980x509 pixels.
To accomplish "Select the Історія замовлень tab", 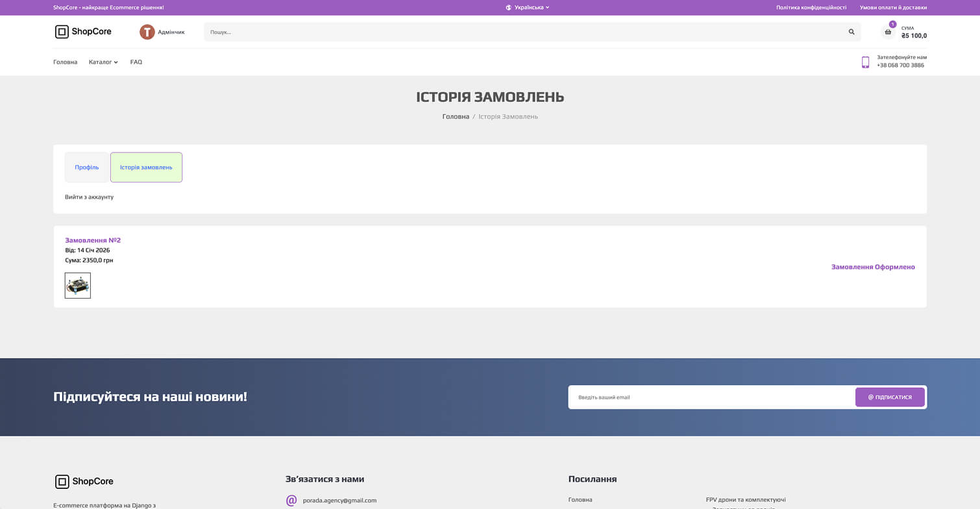I will tap(146, 168).
